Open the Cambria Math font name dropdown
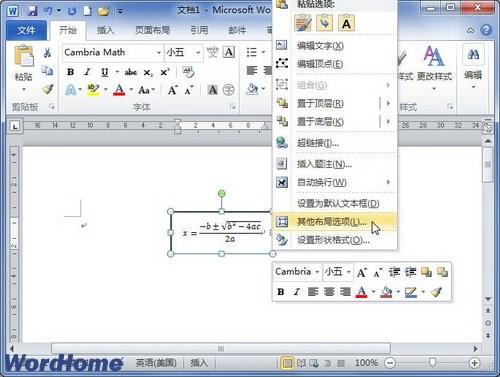This screenshot has height=377, width=500. pos(159,53)
